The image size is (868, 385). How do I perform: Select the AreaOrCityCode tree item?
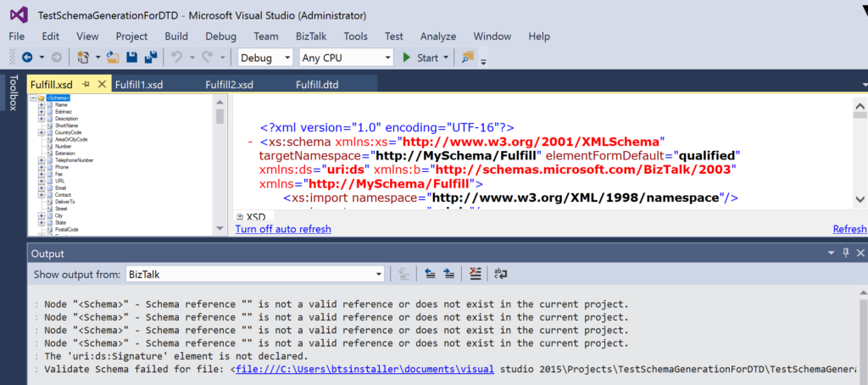point(71,140)
